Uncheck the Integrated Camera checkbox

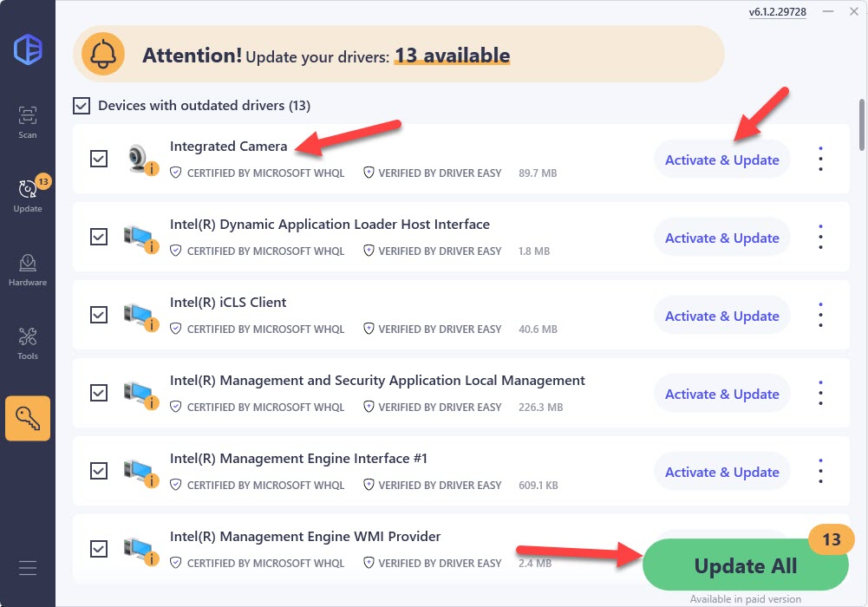tap(99, 159)
